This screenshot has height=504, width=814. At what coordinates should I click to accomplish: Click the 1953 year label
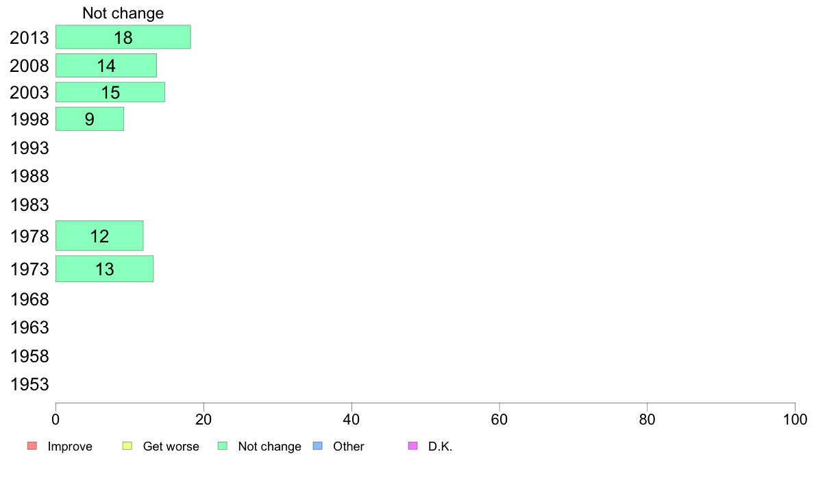point(29,384)
